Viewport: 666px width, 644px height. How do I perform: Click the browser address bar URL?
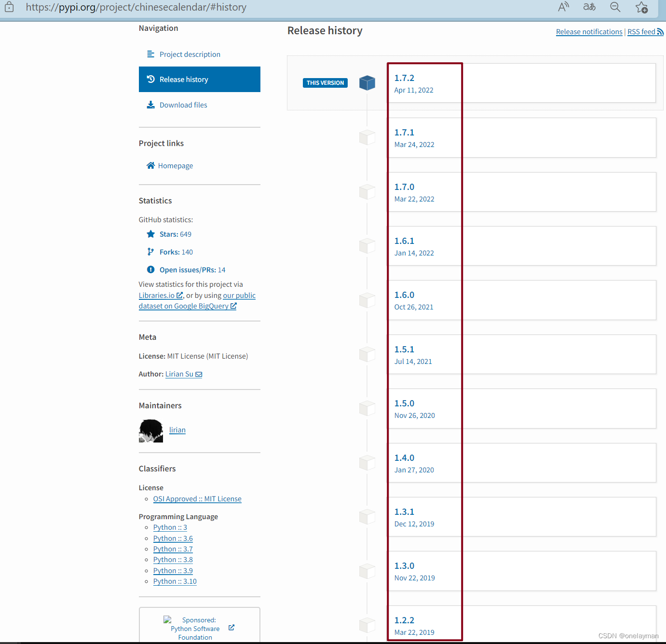(136, 7)
